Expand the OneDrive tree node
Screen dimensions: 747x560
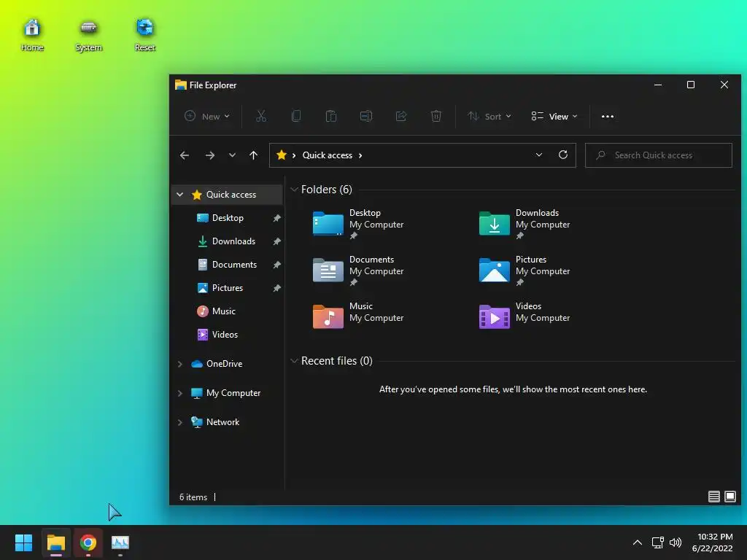tap(180, 364)
